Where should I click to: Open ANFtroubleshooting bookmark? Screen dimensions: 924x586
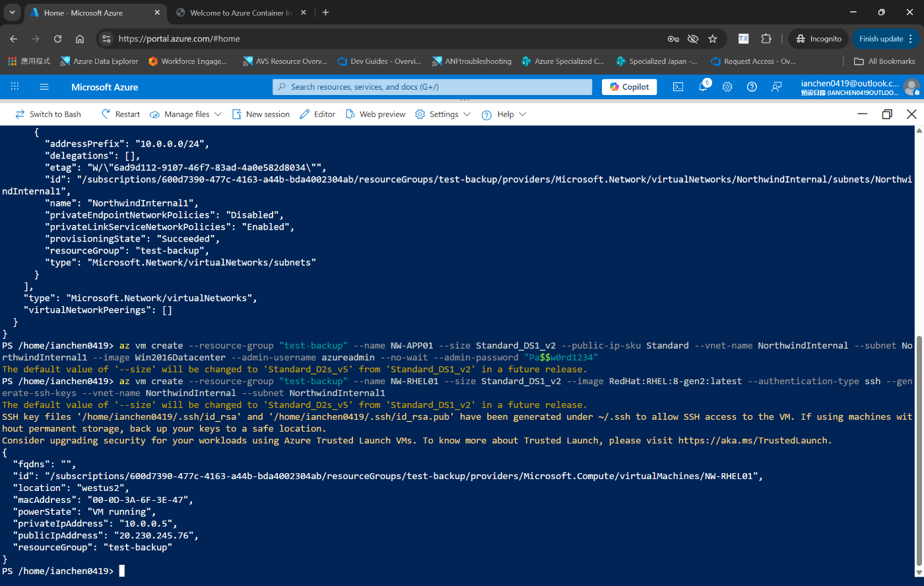point(471,61)
